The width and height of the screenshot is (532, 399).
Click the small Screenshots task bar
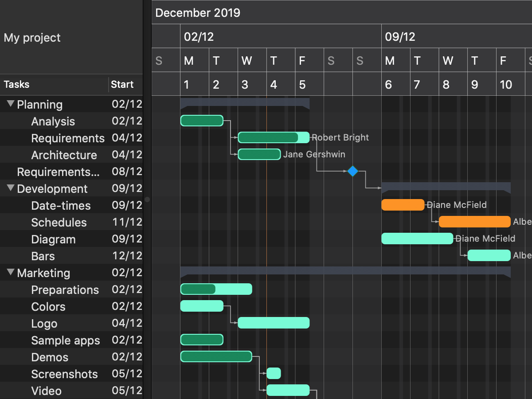click(x=274, y=373)
